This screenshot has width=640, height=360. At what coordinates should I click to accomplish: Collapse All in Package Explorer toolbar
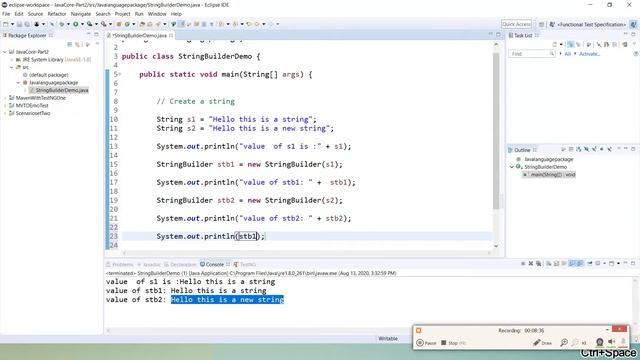(70, 44)
